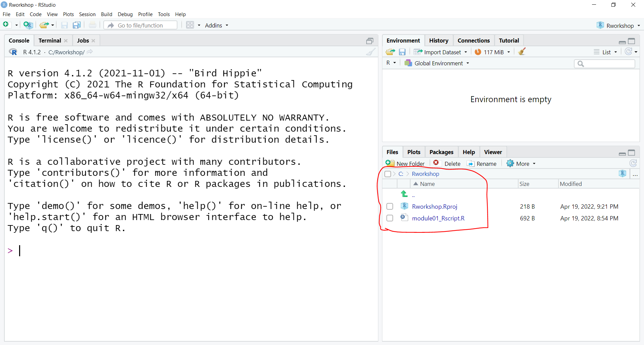Open module01_Rscript.R file link
Screen dimensions: 644x345
[x=438, y=218]
